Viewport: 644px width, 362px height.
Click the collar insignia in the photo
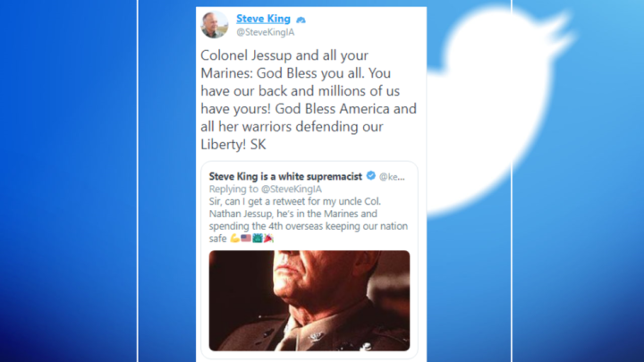[x=316, y=336]
